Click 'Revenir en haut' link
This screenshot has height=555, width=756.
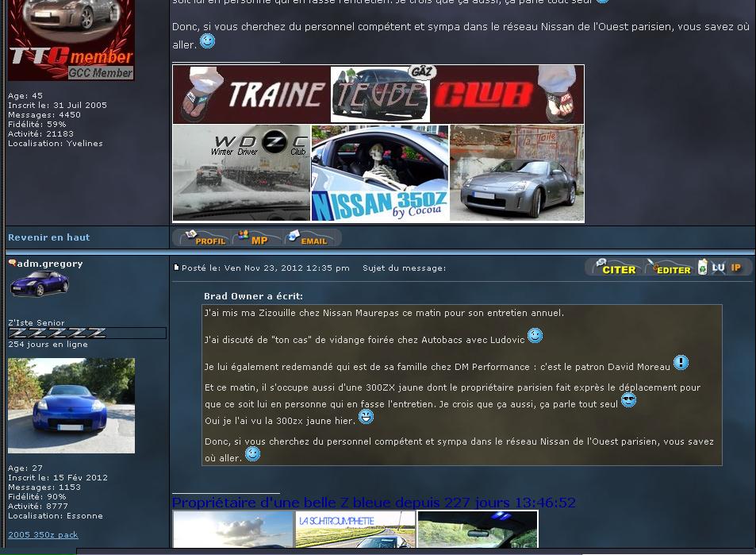[x=48, y=237]
